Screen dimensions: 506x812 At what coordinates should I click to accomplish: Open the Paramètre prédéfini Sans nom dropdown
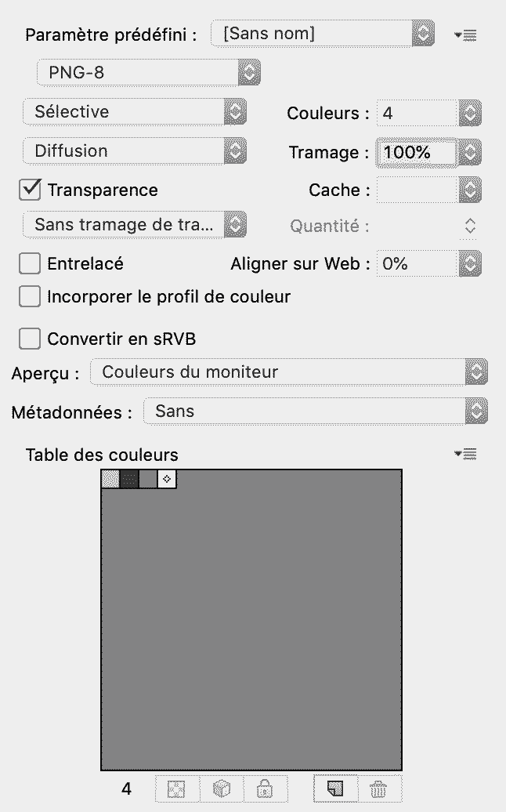point(322,34)
